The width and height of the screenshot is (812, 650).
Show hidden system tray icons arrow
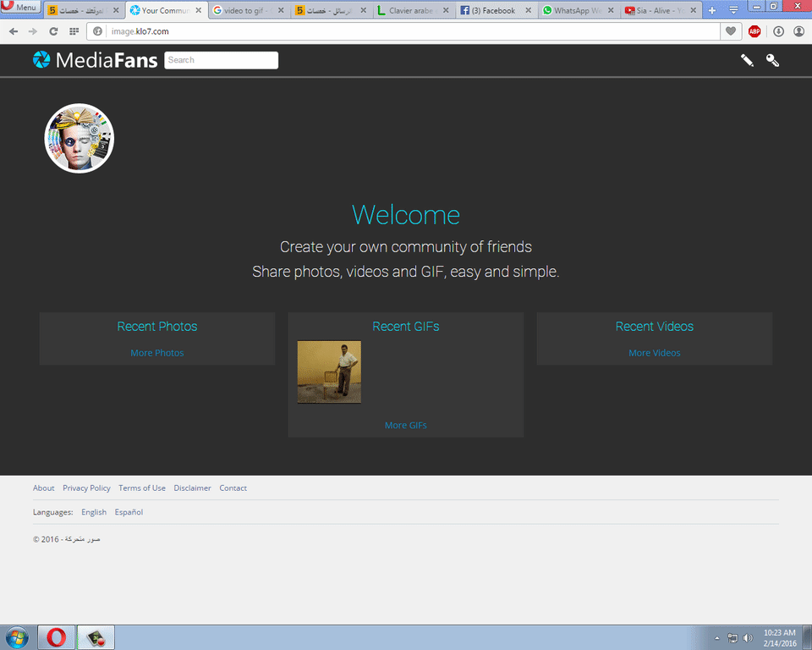click(x=717, y=638)
